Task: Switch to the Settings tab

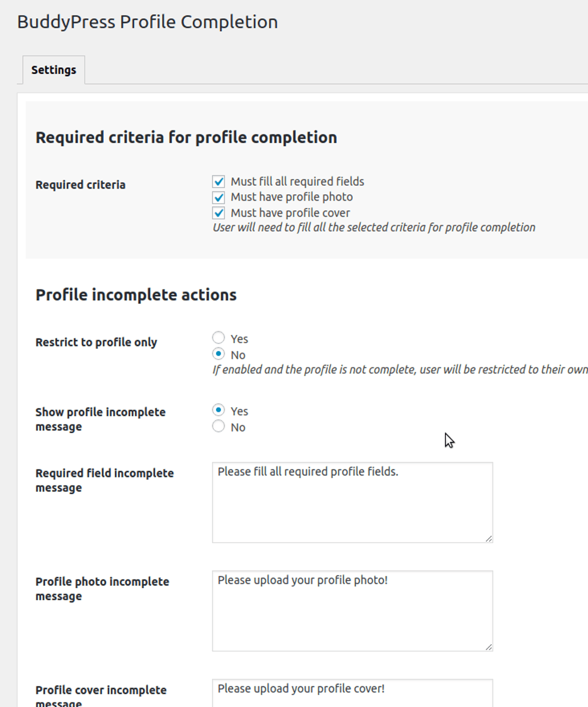Action: [53, 69]
